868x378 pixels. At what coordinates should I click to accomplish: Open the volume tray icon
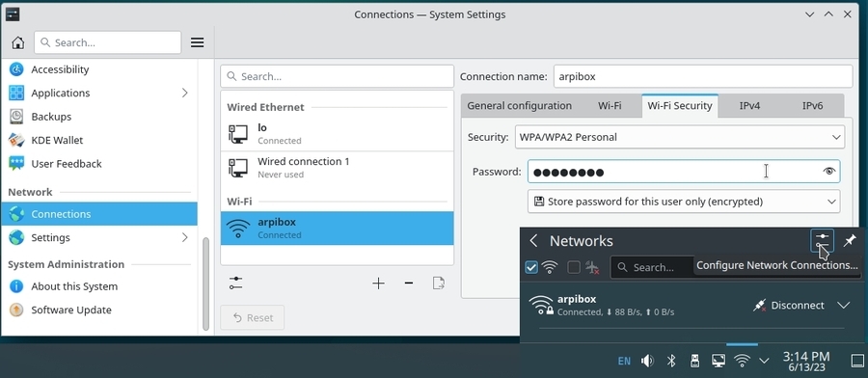point(647,361)
